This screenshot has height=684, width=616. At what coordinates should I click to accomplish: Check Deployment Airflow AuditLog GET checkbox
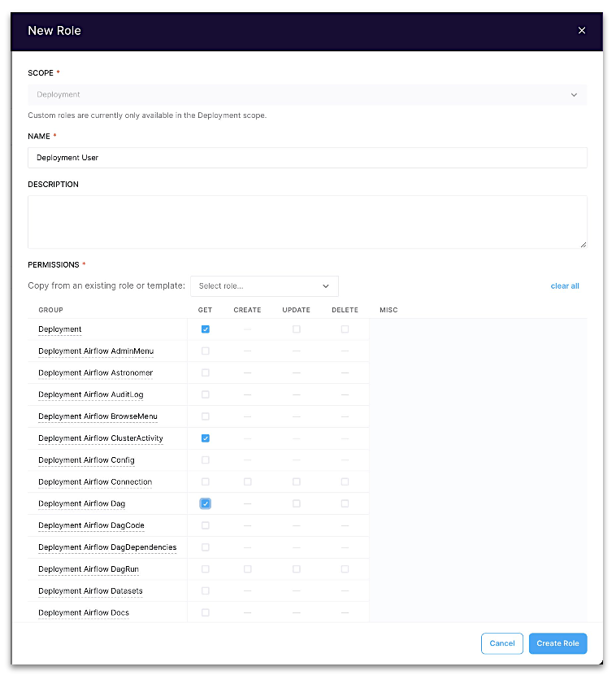[x=206, y=394]
